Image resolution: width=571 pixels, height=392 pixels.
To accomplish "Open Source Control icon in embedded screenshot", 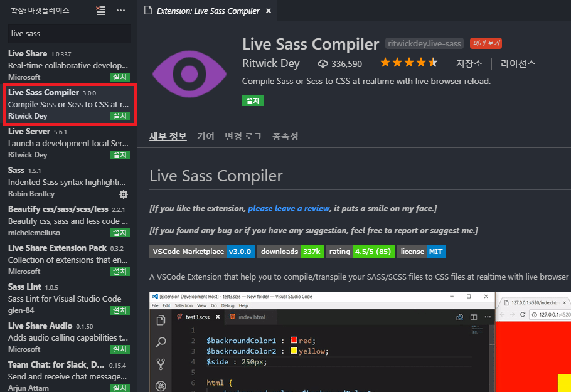I will coord(161,364).
